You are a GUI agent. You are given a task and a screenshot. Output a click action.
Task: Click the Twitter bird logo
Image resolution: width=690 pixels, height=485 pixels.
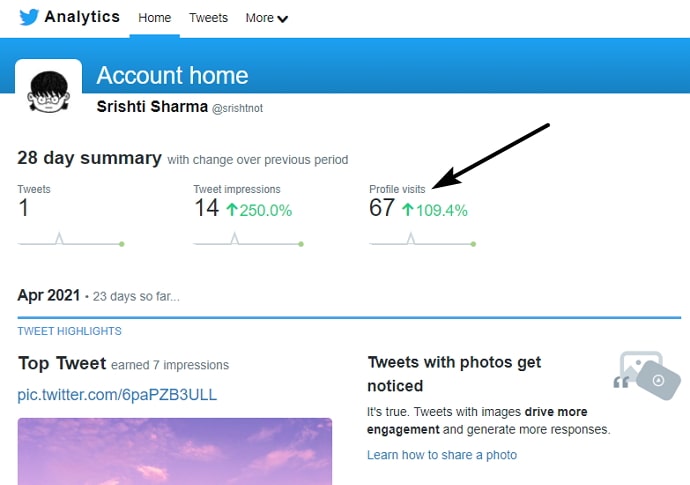click(29, 17)
